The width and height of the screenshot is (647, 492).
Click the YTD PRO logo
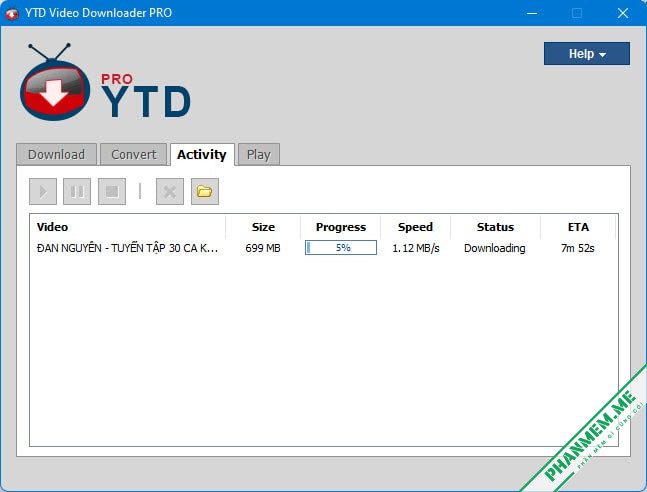point(105,82)
